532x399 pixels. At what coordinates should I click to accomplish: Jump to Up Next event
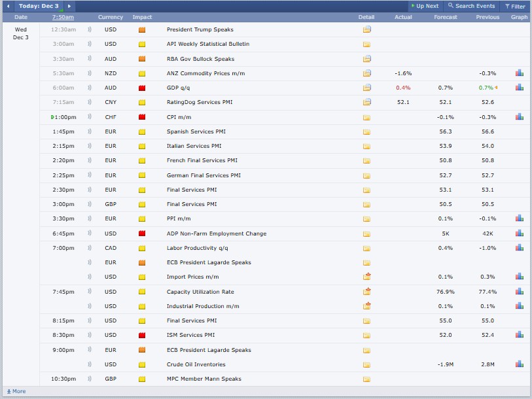coord(424,6)
